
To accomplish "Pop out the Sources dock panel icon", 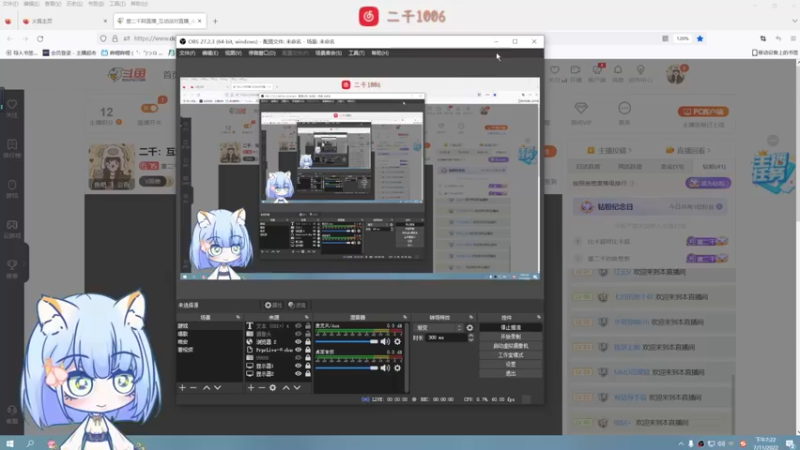I will pos(307,317).
